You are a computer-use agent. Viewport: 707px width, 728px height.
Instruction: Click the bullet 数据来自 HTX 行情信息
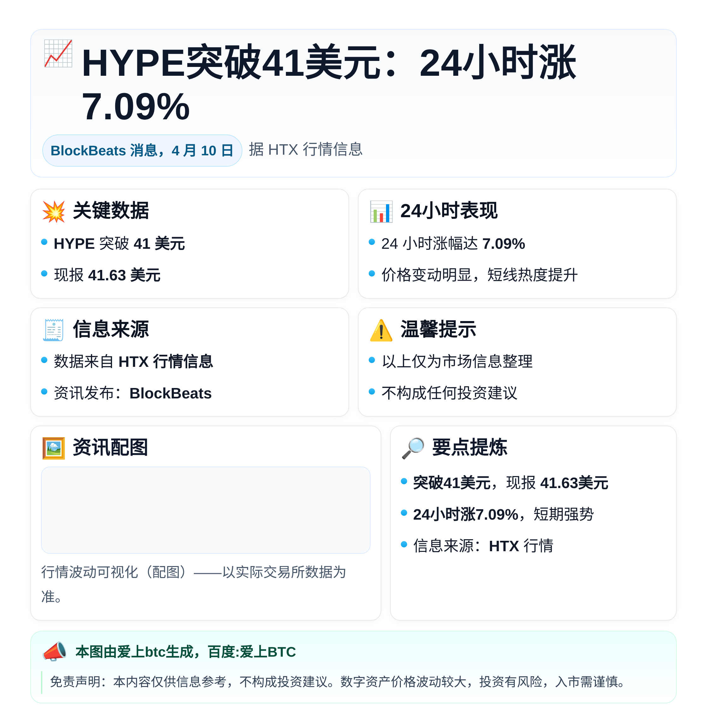point(133,361)
